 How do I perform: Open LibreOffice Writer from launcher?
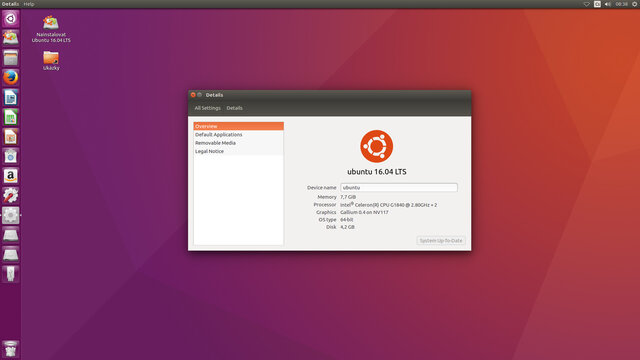(11, 97)
